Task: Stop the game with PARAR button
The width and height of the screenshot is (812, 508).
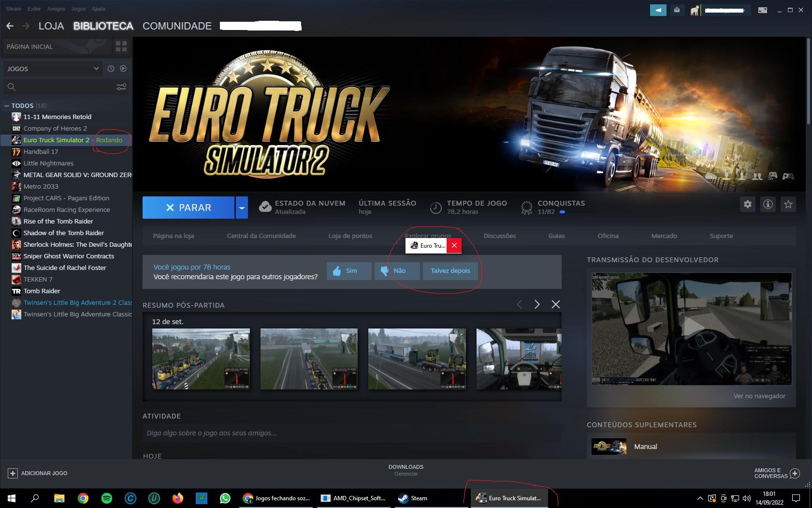Action: coord(188,208)
